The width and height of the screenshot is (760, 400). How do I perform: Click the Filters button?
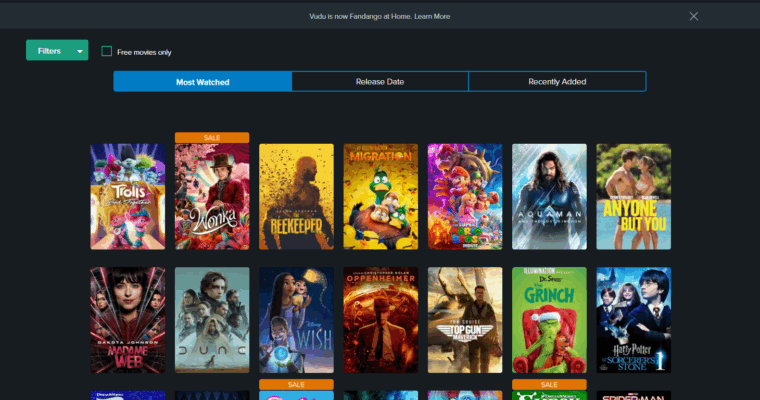click(49, 51)
